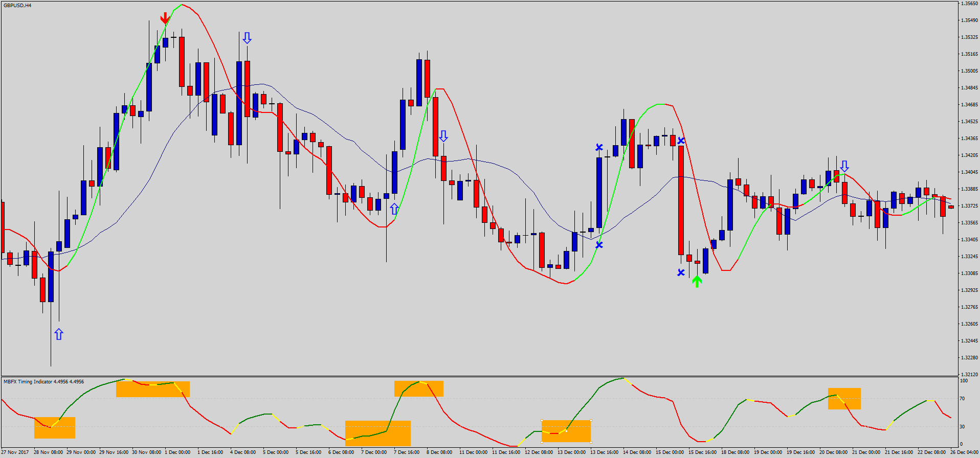
Task: Click the 15 Dec 16:00 time label
Action: click(x=703, y=452)
